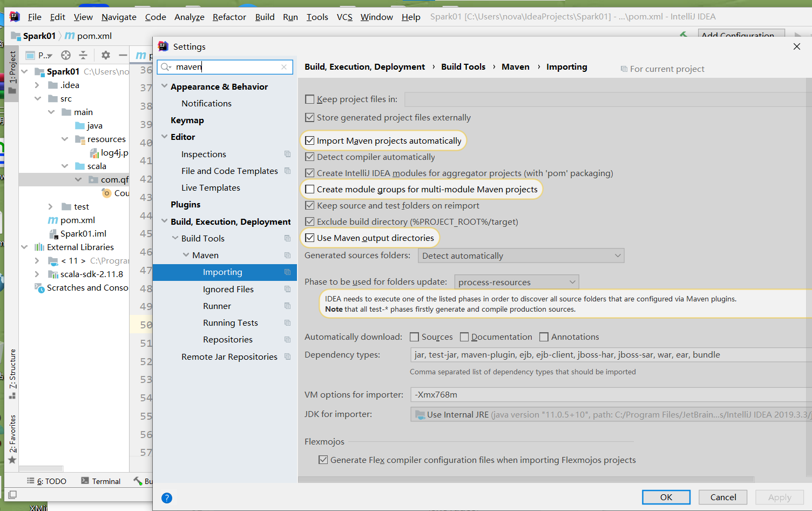Screen dimensions: 812x511
Task: Click OK to confirm the settings
Action: [x=666, y=497]
